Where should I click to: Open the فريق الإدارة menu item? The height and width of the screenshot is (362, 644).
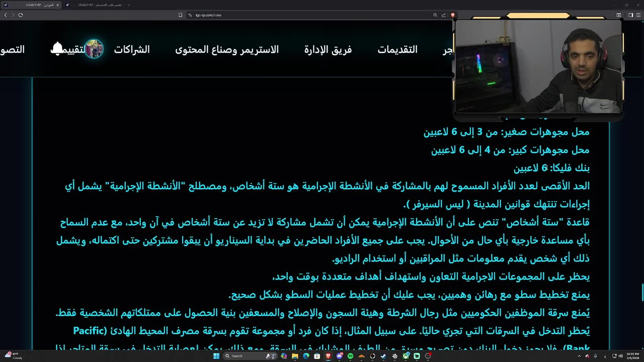pyautogui.click(x=328, y=49)
